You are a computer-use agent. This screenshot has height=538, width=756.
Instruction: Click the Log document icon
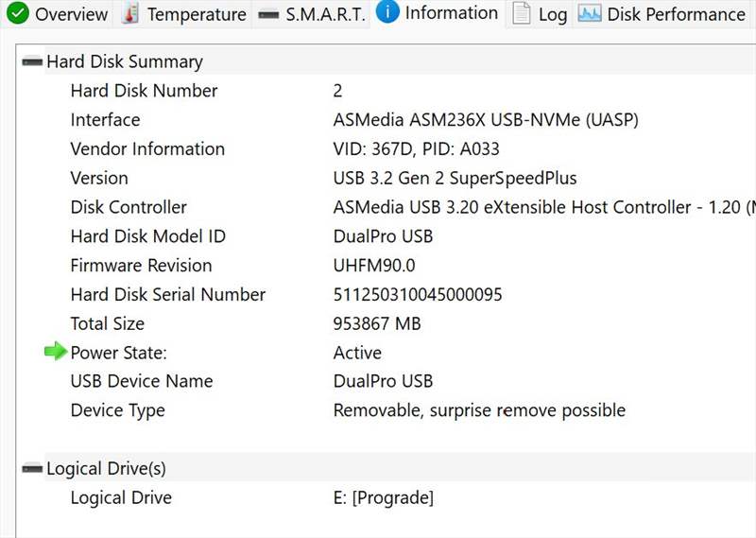tap(522, 13)
